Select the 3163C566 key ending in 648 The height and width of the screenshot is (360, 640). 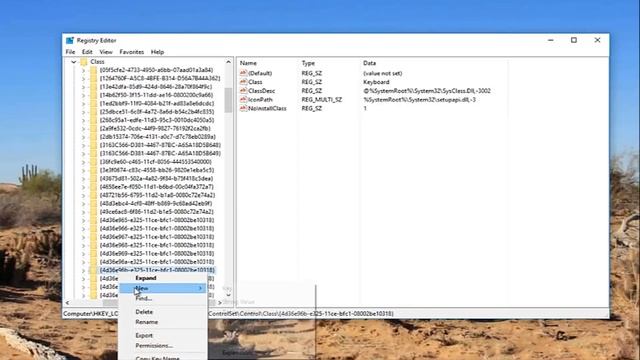point(160,145)
